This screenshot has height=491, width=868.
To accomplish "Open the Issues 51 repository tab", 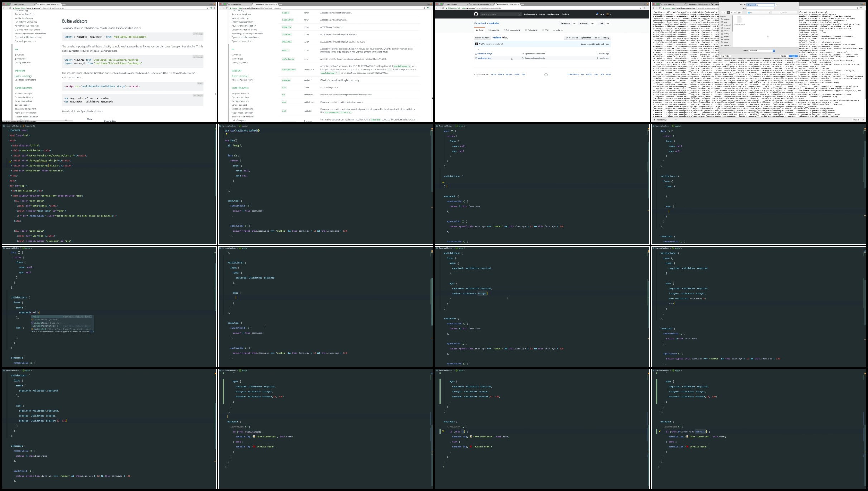I will (493, 30).
